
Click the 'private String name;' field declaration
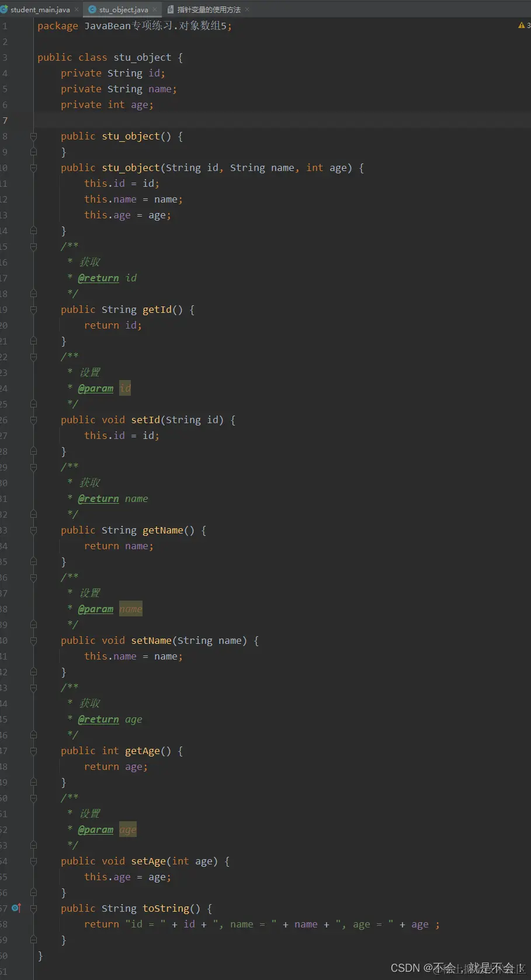click(x=119, y=89)
